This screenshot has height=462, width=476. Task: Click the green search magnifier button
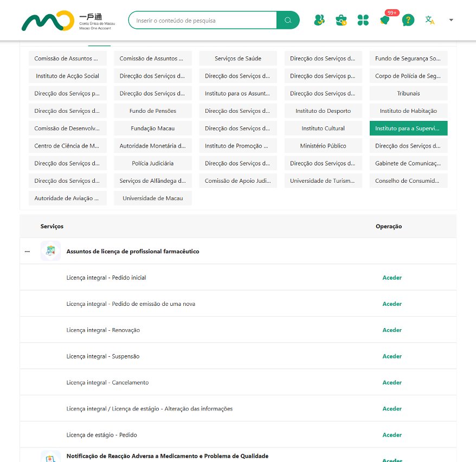288,21
